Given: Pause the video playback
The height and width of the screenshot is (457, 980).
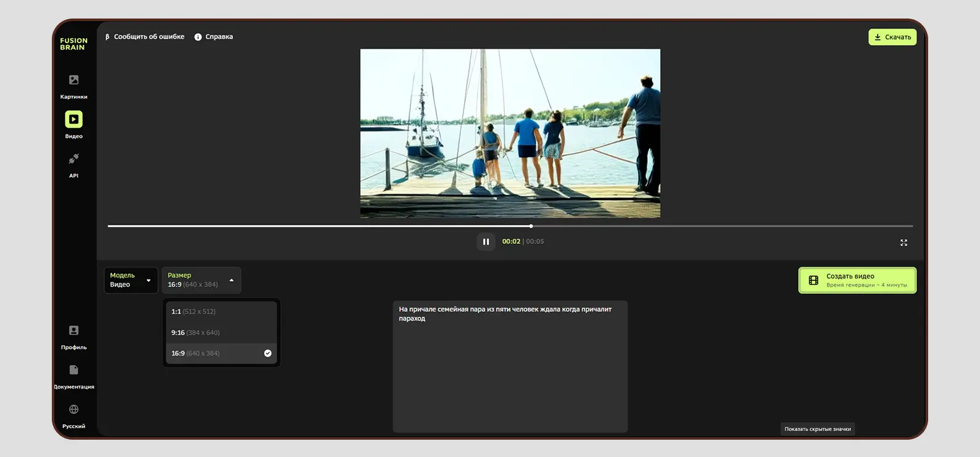Looking at the screenshot, I should click(486, 242).
